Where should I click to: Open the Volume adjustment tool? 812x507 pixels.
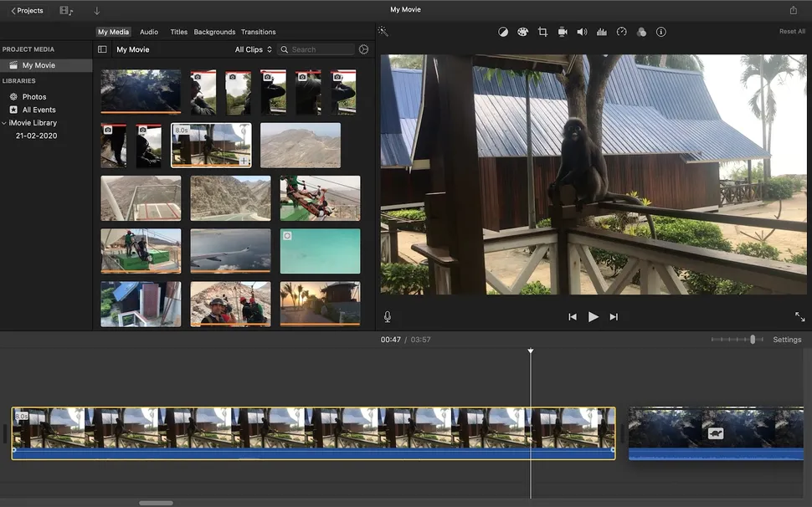pos(582,32)
